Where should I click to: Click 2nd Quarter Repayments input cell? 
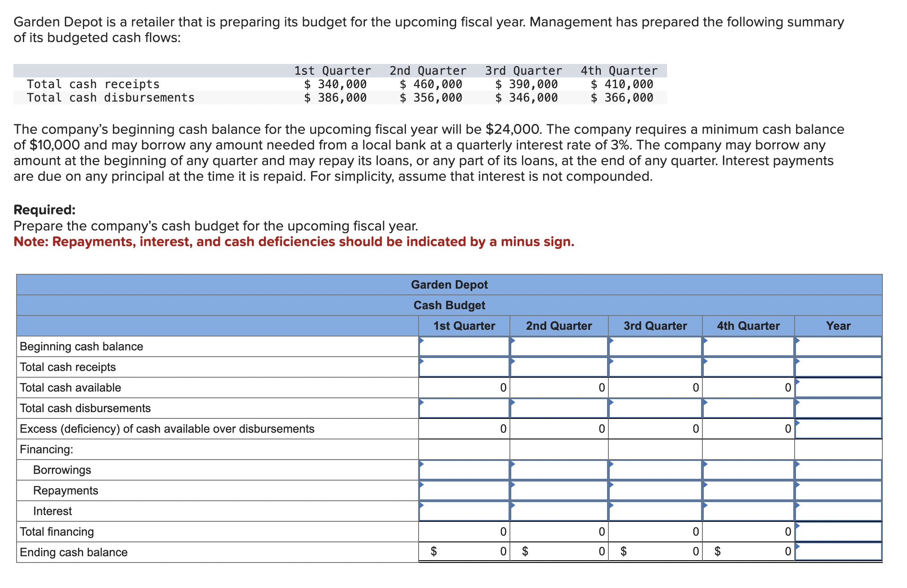tap(559, 490)
